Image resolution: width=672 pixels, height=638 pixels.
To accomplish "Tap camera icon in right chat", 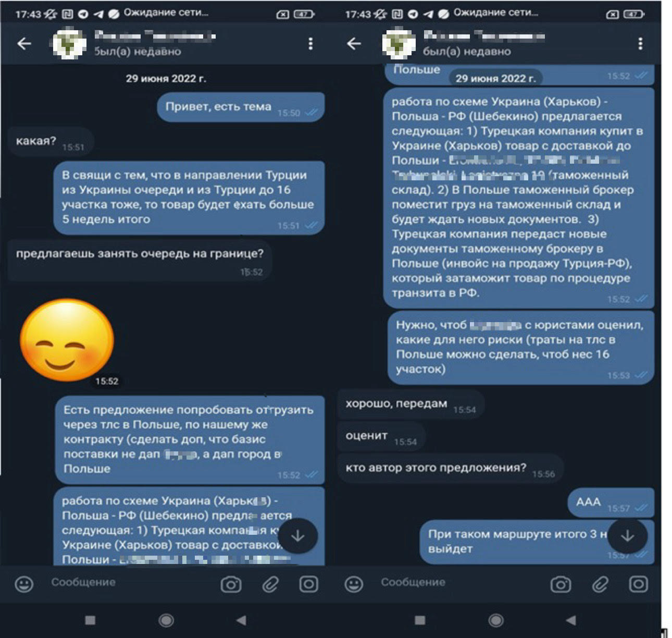I will click(x=561, y=584).
